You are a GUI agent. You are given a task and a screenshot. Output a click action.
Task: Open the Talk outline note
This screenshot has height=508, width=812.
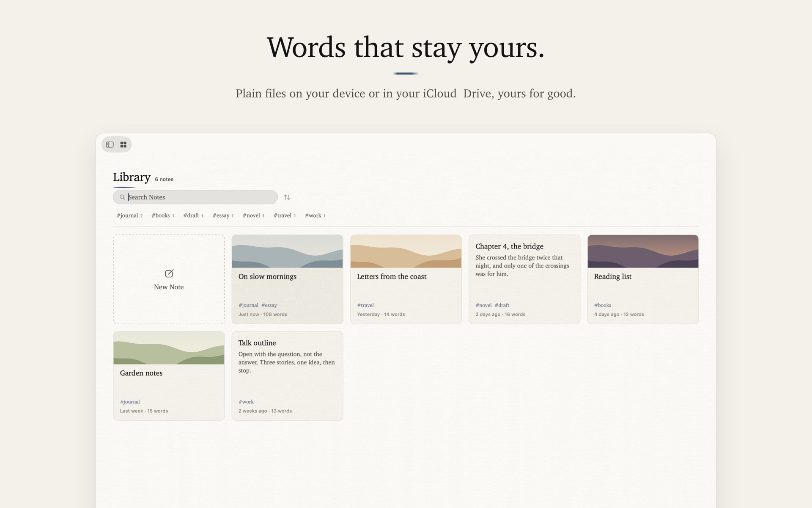coord(287,376)
